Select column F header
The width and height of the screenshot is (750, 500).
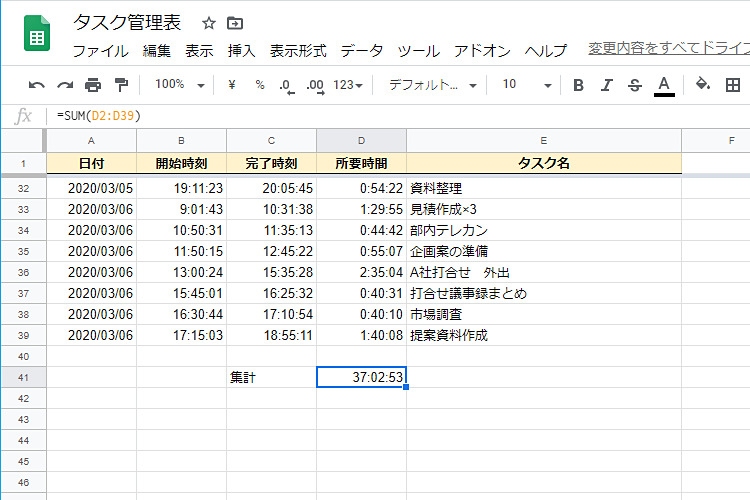click(716, 141)
